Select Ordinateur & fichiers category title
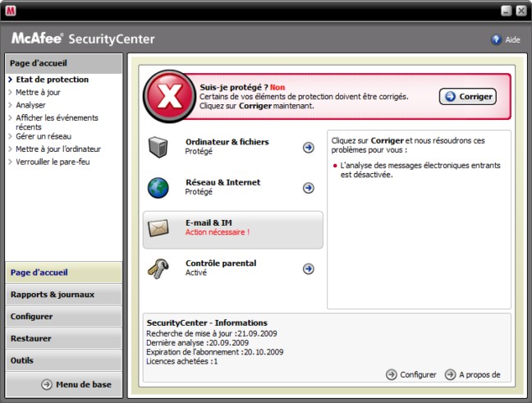 pos(227,142)
